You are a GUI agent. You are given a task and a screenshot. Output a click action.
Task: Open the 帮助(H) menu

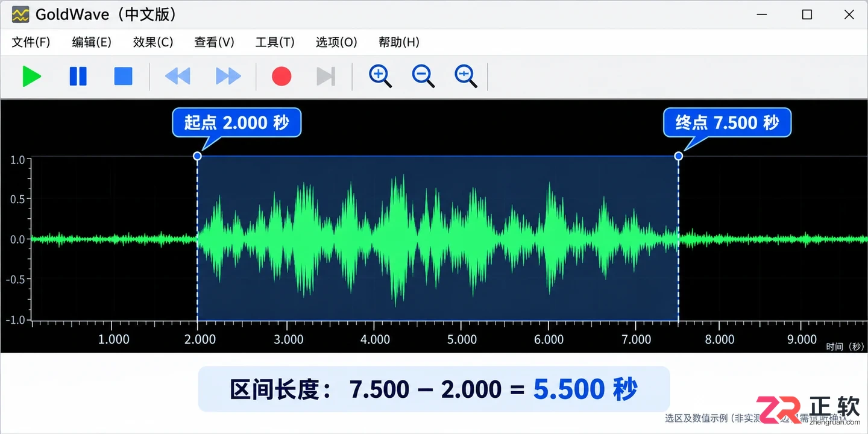click(399, 42)
